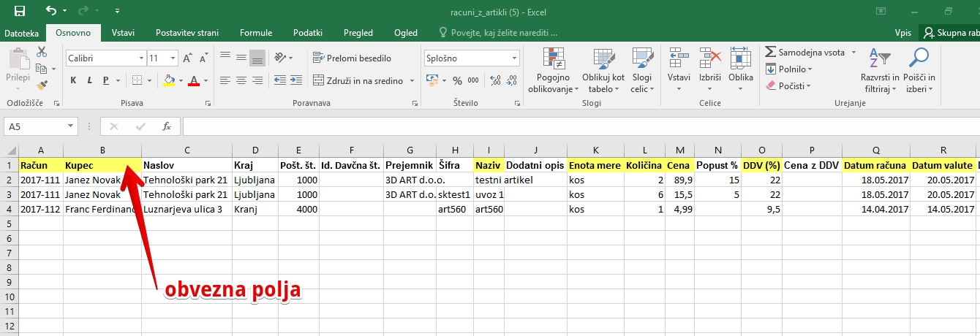This screenshot has height=336, width=980.
Task: Apply red font color A
Action: tap(194, 80)
